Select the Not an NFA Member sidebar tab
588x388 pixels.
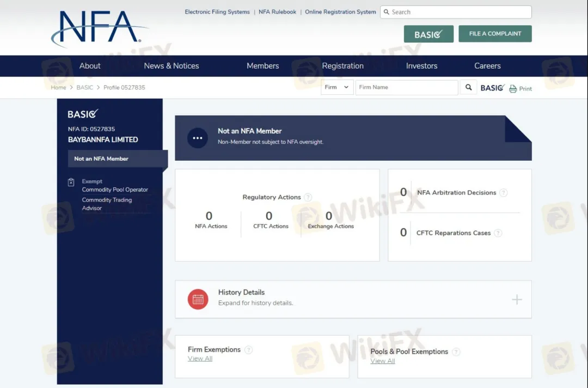[x=118, y=159]
